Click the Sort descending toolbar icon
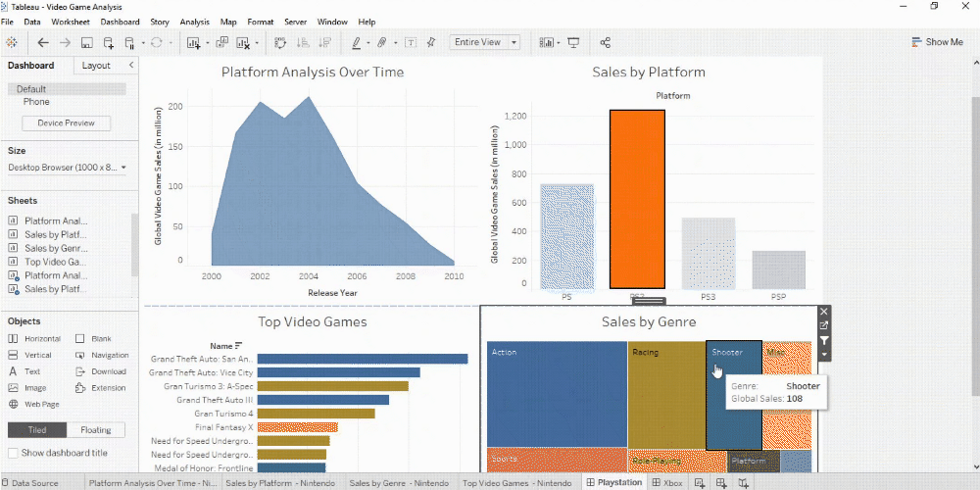This screenshot has width=980, height=490. tap(324, 42)
